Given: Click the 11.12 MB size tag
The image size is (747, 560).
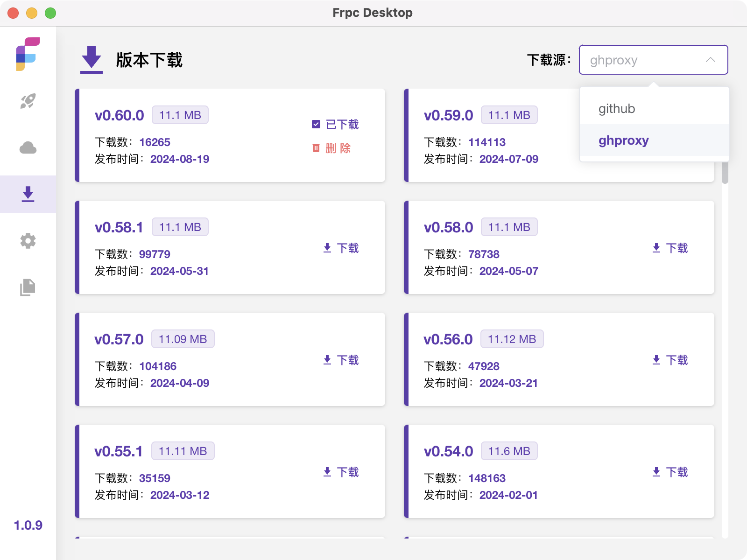Looking at the screenshot, I should [512, 339].
